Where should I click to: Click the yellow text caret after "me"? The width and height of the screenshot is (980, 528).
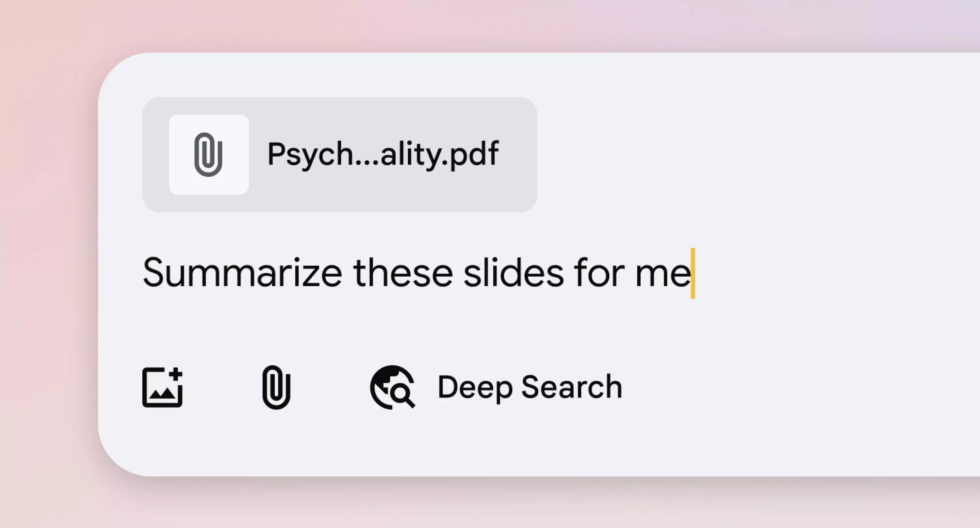coord(693,273)
